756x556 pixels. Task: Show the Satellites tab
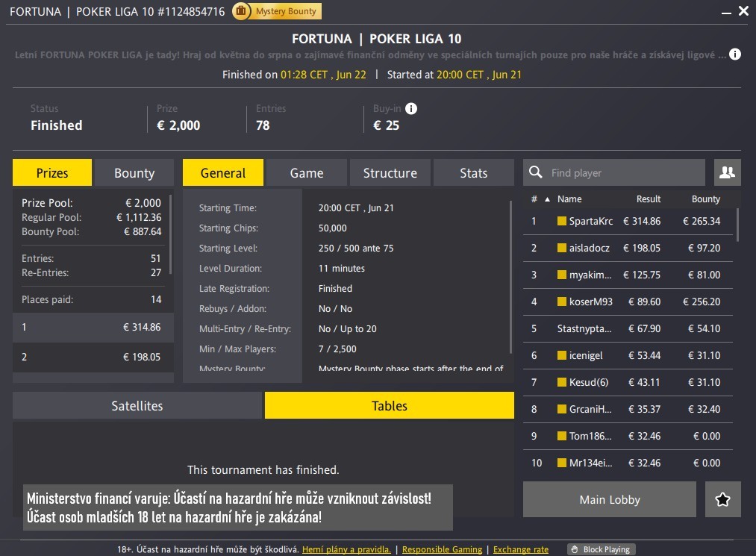point(137,405)
